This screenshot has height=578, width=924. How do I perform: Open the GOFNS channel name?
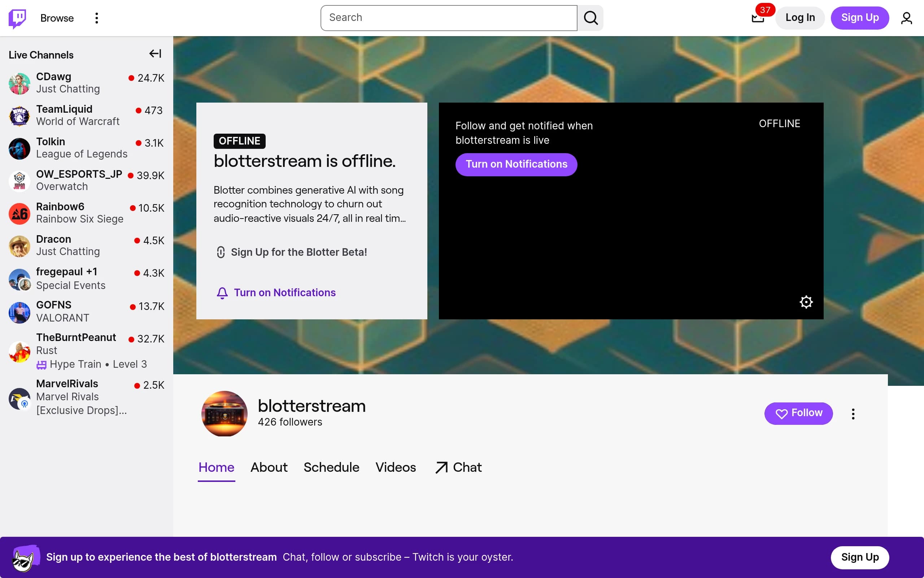54,305
